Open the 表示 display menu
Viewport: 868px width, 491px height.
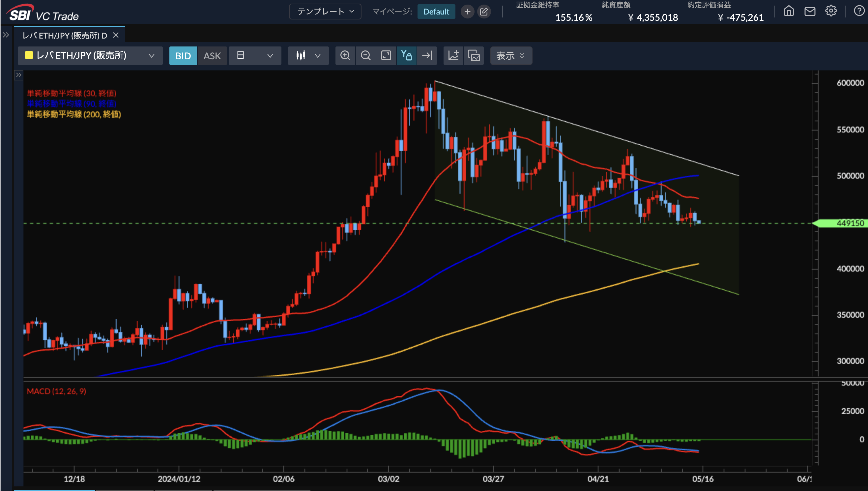click(511, 55)
